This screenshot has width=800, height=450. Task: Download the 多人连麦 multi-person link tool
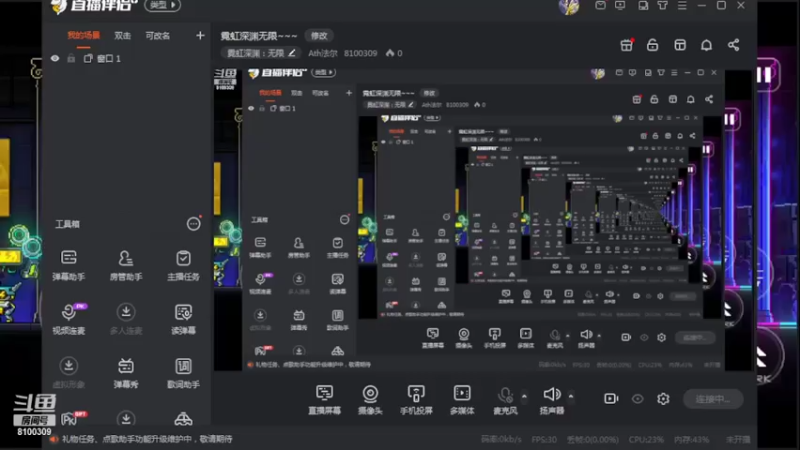(126, 319)
